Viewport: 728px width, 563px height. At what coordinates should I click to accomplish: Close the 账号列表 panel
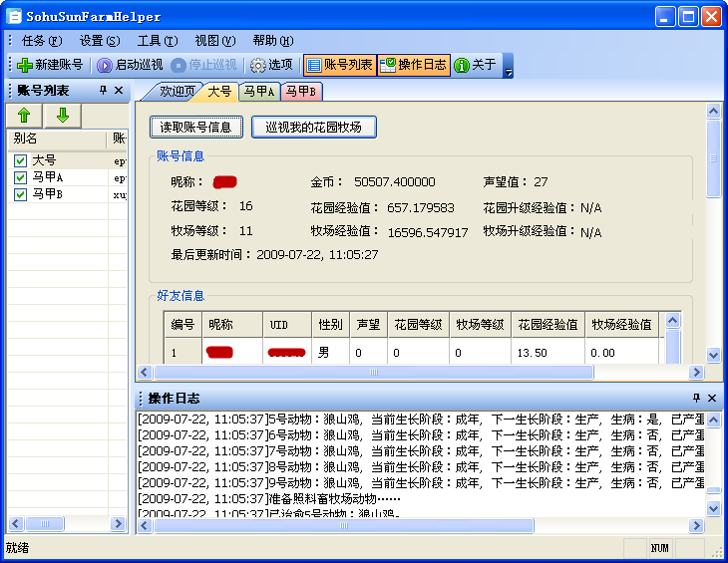point(119,90)
